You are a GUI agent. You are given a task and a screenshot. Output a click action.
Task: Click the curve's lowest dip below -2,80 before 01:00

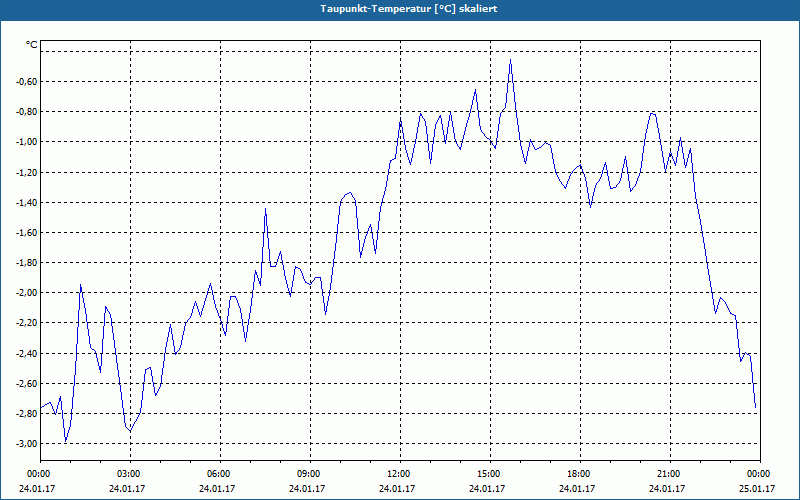tap(65, 441)
